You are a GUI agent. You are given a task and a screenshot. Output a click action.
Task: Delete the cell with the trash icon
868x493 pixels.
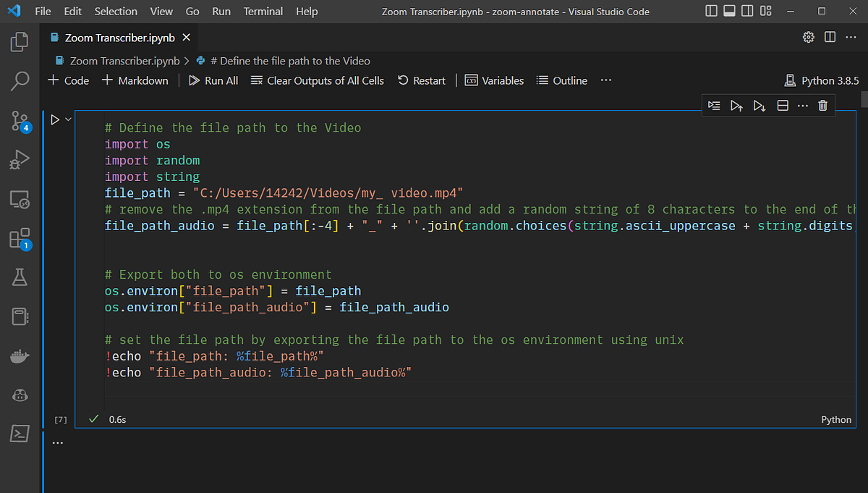(x=822, y=105)
